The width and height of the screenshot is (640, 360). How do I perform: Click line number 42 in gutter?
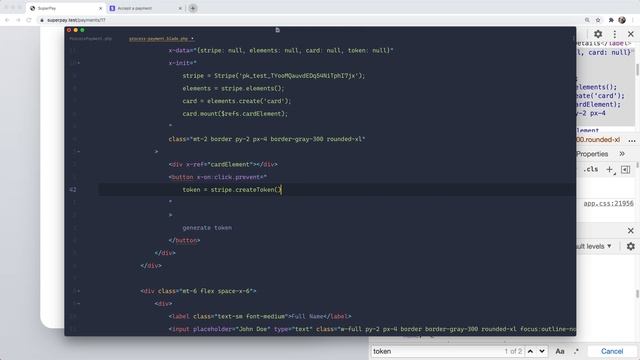pos(73,190)
